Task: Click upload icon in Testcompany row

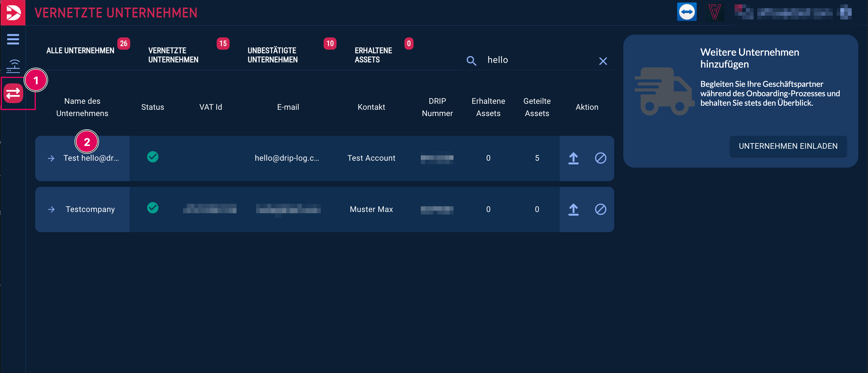Action: [573, 209]
